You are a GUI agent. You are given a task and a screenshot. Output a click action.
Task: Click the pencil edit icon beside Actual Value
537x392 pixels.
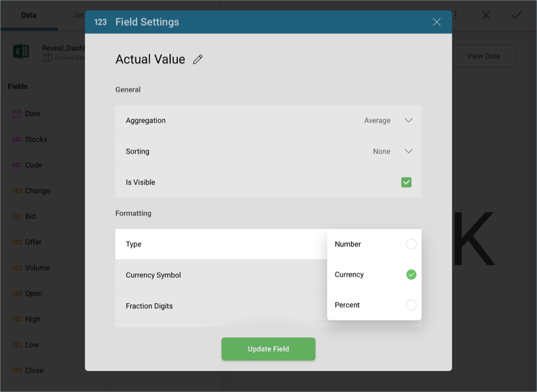[198, 60]
